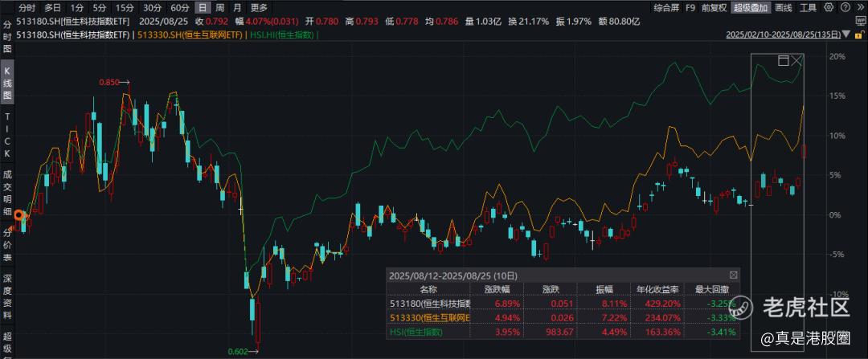This screenshot has height=359, width=868.
Task: Select the 60分 period tab
Action: (x=179, y=7)
